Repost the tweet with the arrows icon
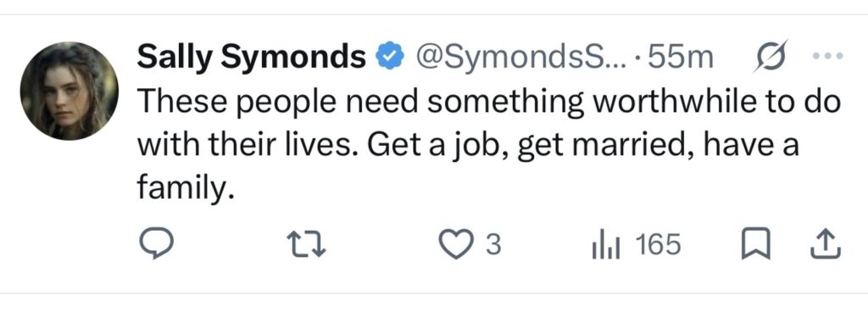Viewport: 868px width, 313px height. [305, 244]
